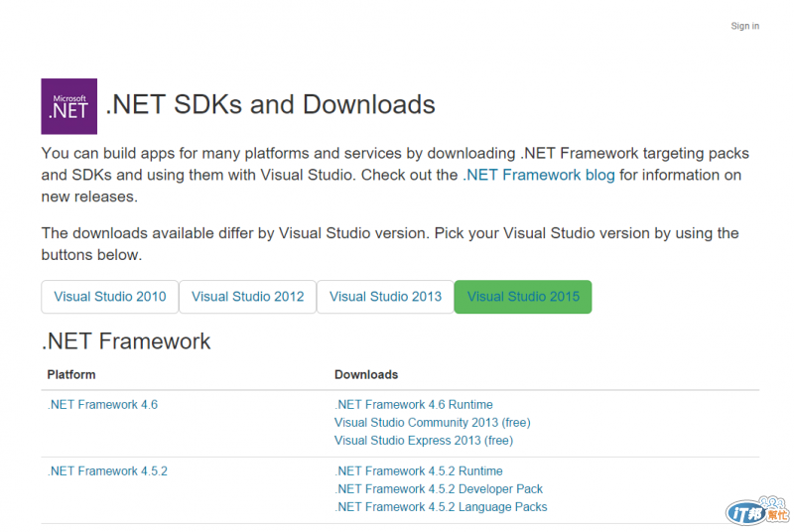Click the .NET SDKs and Downloads heading

click(270, 104)
